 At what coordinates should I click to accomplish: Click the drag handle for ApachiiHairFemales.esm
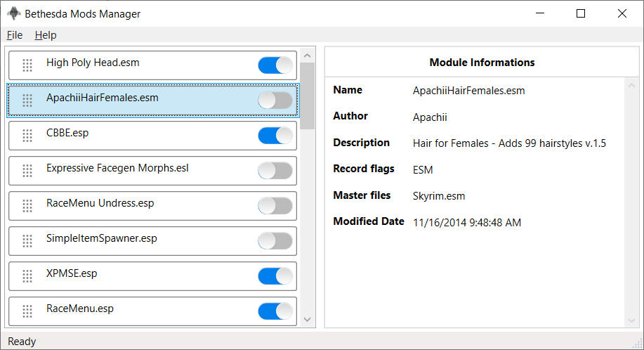pos(27,101)
